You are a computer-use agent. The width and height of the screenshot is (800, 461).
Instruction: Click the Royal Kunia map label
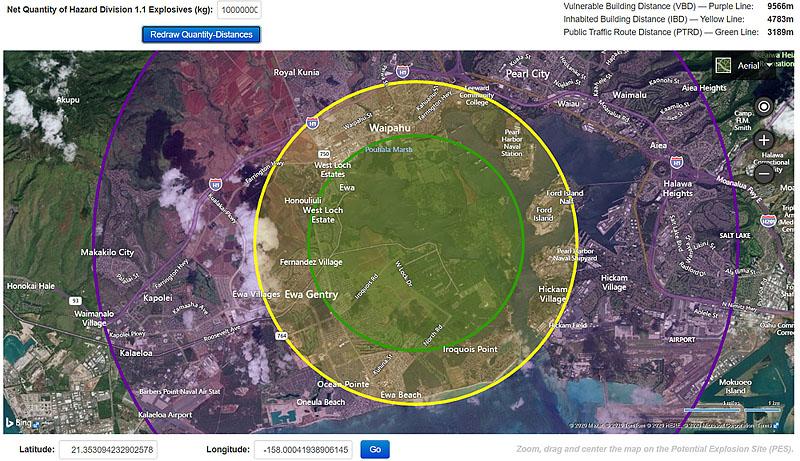click(x=296, y=72)
